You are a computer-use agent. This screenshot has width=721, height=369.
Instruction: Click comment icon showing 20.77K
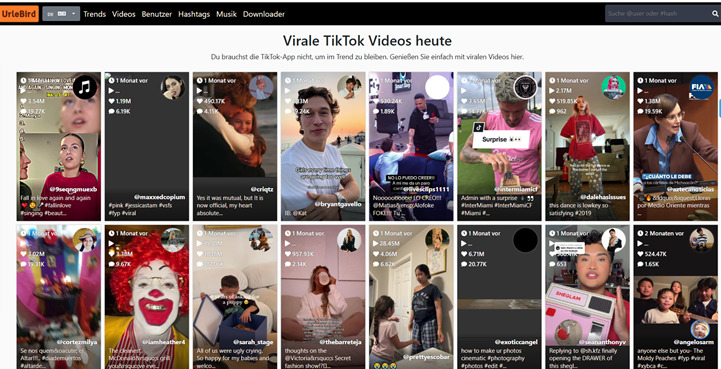pyautogui.click(x=464, y=264)
